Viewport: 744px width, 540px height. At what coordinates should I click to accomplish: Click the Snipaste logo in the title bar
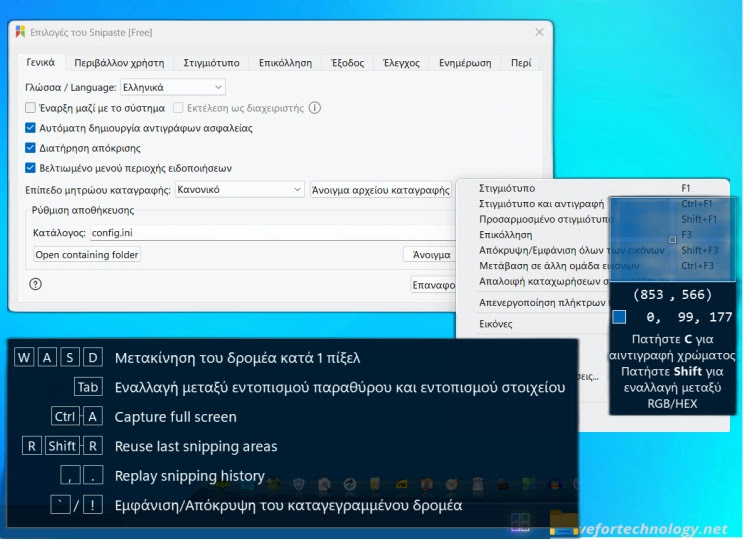tap(20, 32)
